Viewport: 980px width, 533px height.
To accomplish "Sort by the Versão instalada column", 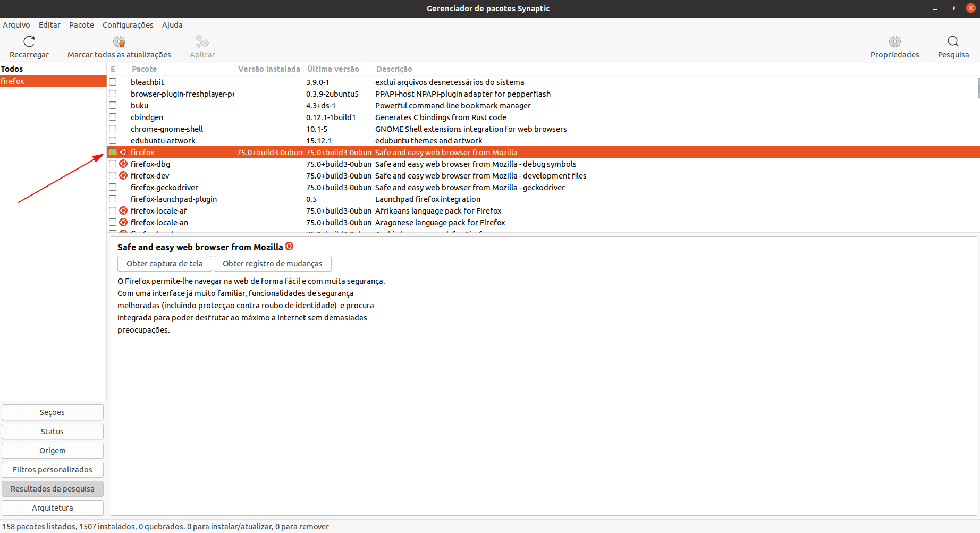I will (269, 69).
